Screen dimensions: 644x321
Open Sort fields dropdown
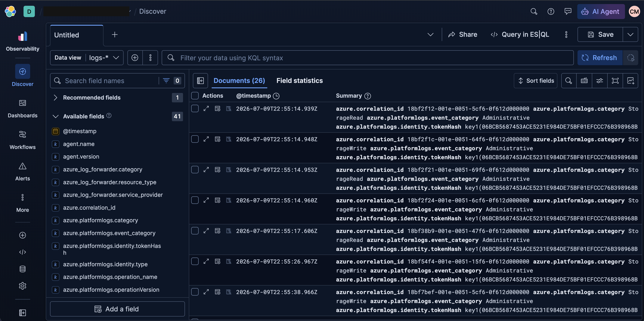(x=536, y=81)
